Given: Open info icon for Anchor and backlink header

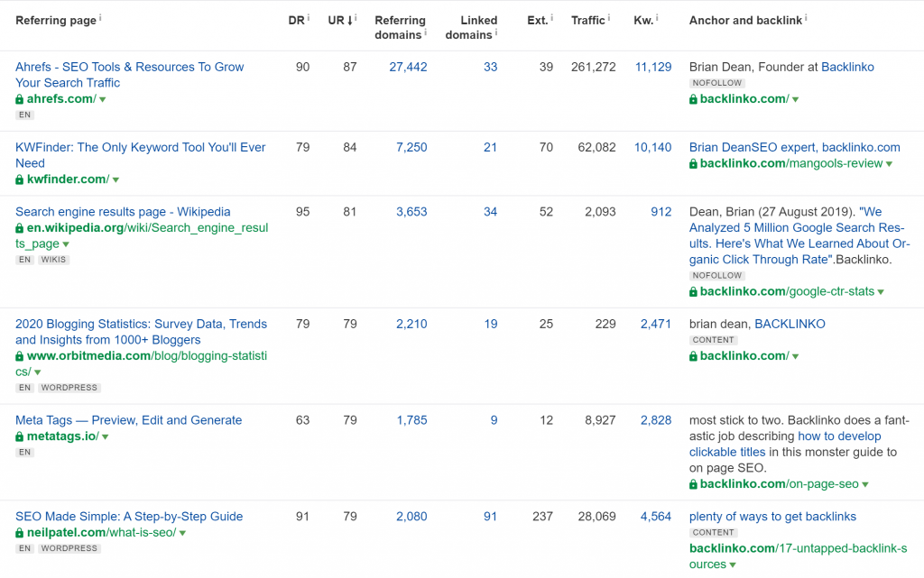Looking at the screenshot, I should (806, 18).
